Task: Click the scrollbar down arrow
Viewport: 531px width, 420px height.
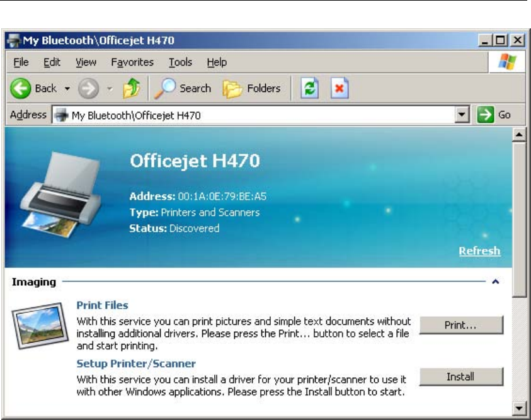Action: pyautogui.click(x=519, y=408)
